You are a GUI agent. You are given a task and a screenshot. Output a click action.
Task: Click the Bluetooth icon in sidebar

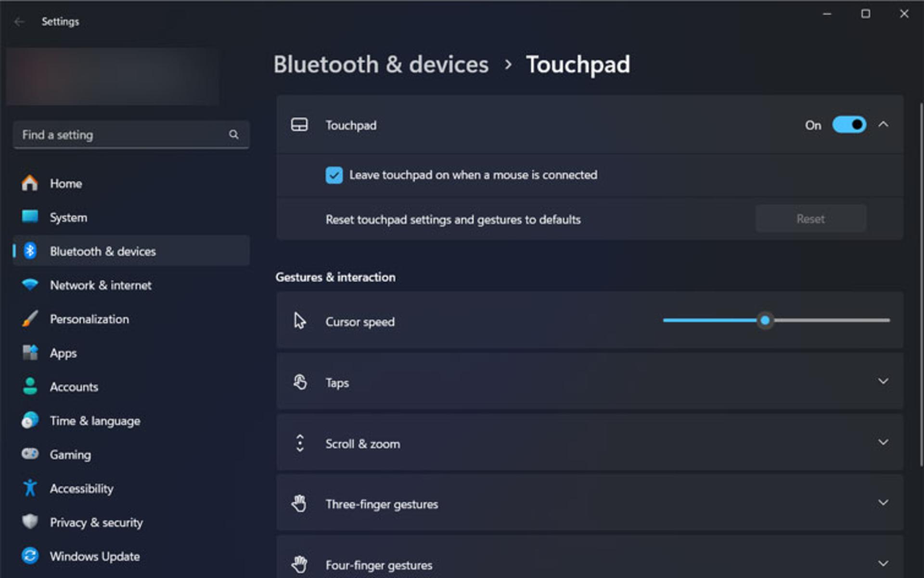[30, 251]
